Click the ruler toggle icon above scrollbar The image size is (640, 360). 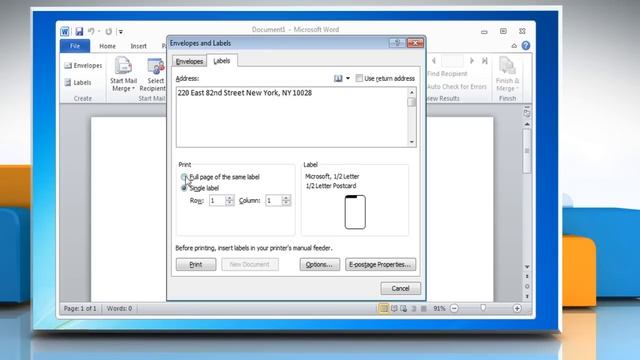(527, 113)
